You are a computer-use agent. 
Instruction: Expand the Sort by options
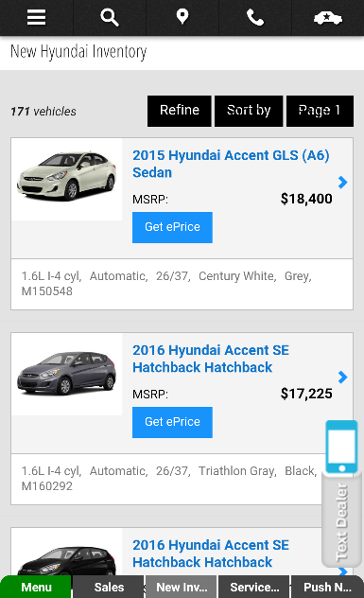point(249,111)
